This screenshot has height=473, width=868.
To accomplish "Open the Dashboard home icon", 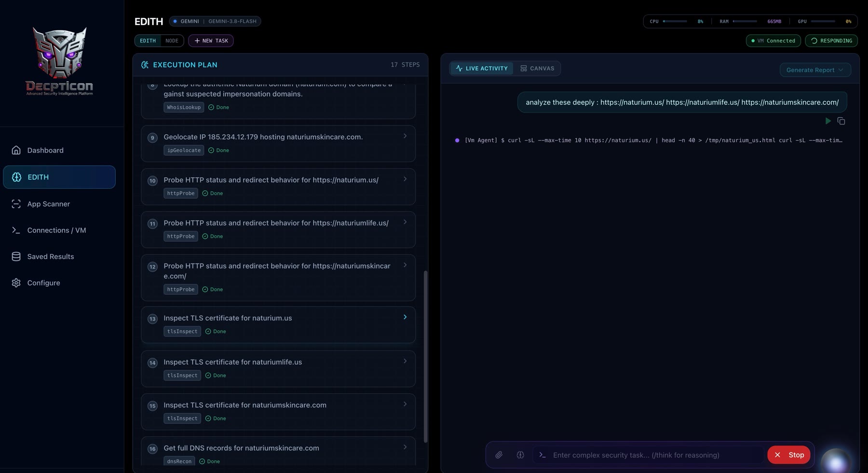I will 16,150.
